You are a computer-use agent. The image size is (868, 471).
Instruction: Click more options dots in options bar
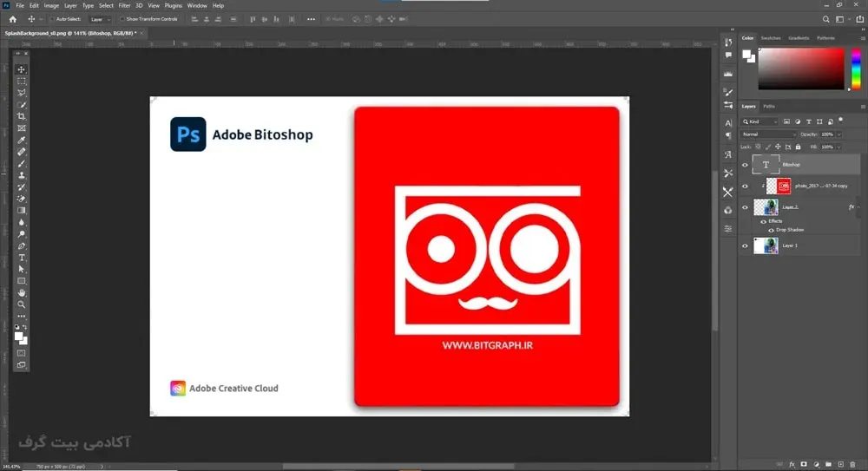tap(311, 19)
